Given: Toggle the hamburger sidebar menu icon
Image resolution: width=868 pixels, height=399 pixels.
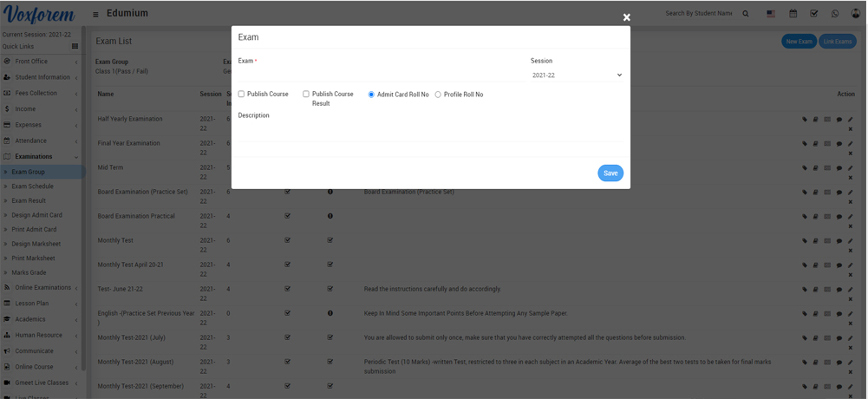Looking at the screenshot, I should [95, 14].
